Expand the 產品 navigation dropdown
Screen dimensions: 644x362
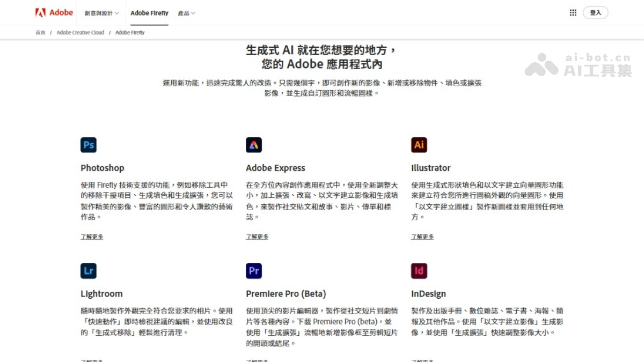(186, 13)
